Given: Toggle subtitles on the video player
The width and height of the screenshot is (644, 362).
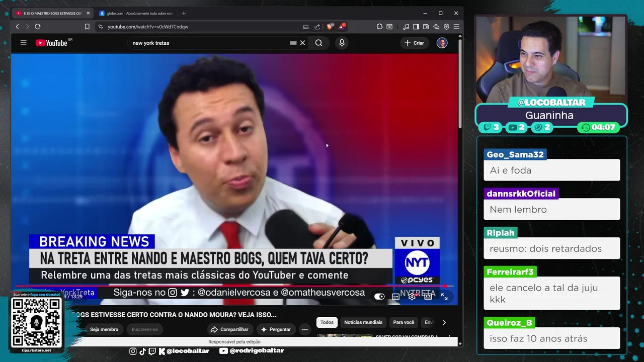Looking at the screenshot, I should coord(396,297).
